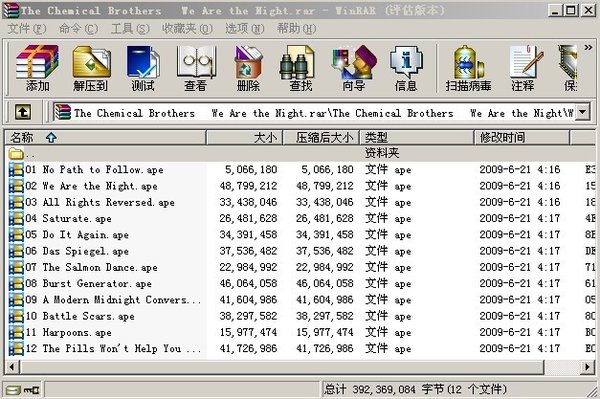This screenshot has width=600, height=399.
Task: Select the parent folder '..' row
Action: [x=300, y=154]
